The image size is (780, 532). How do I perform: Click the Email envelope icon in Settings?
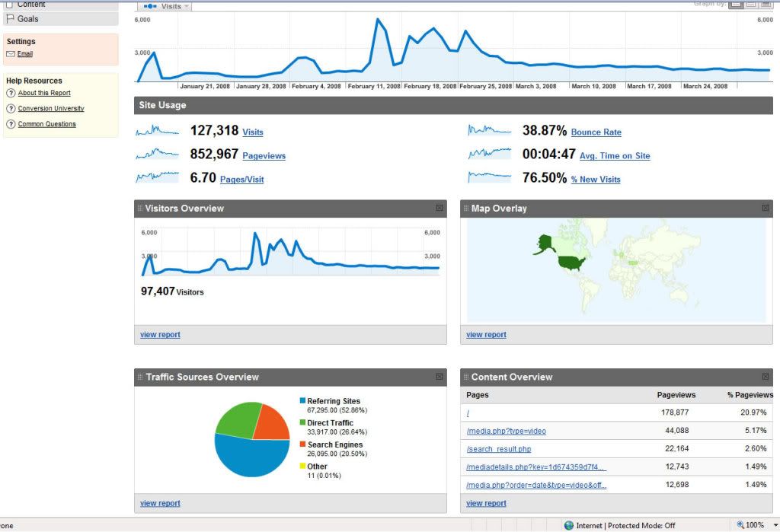point(11,54)
